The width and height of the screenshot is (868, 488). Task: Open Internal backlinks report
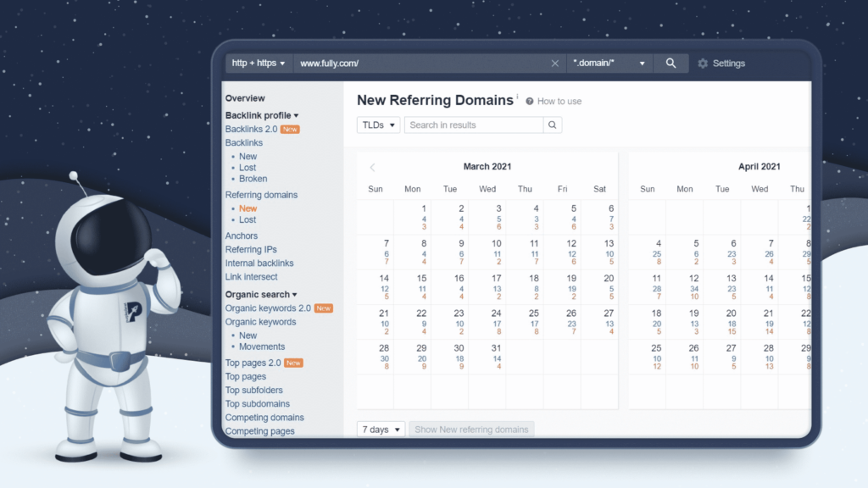(x=259, y=263)
